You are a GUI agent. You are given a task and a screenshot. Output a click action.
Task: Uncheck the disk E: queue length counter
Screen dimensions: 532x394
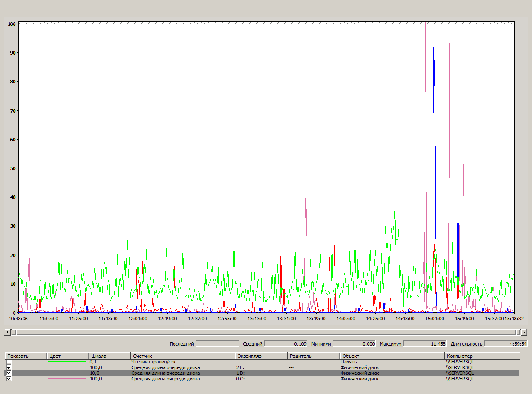[x=9, y=367]
